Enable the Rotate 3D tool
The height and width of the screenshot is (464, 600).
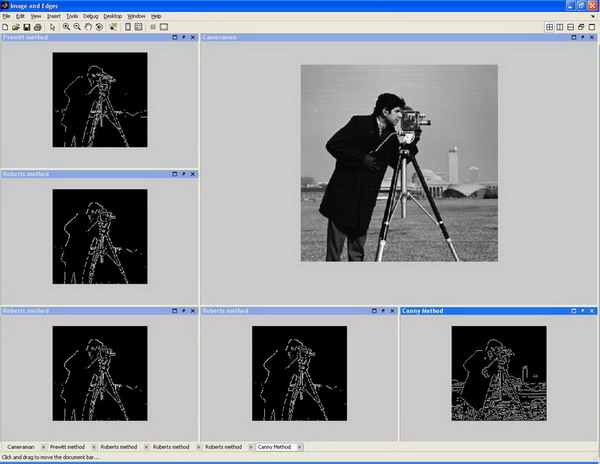coord(99,27)
